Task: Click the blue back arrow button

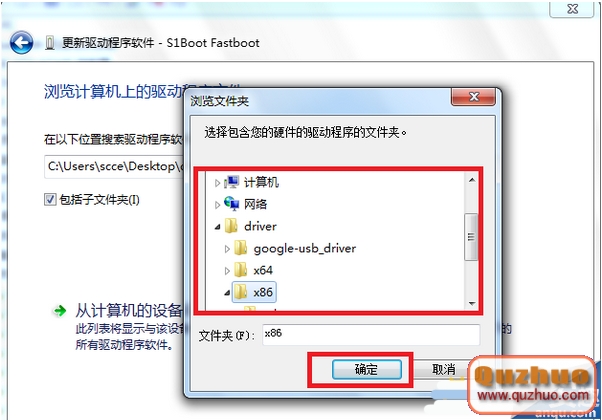Action: (21, 43)
